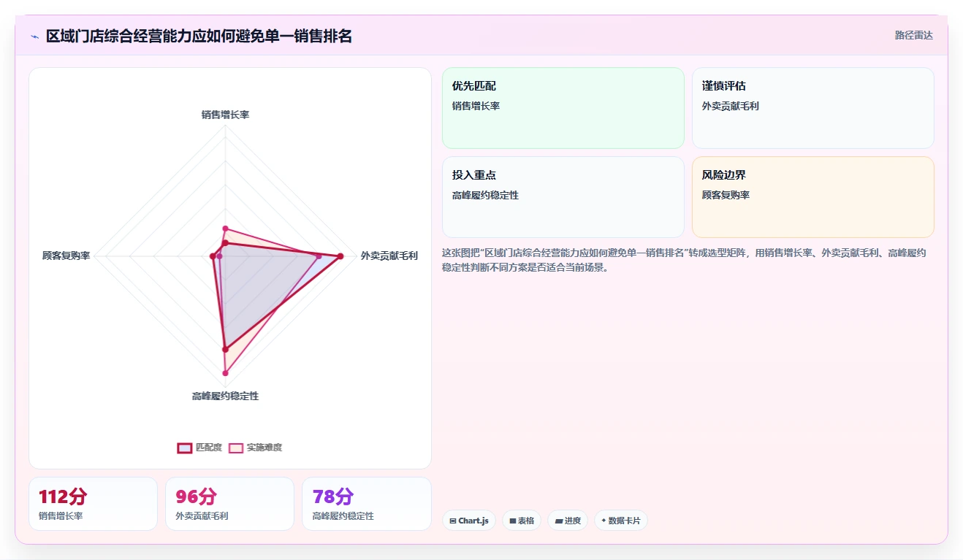Click the lightning icon beside the page title
963x560 pixels.
pos(35,36)
